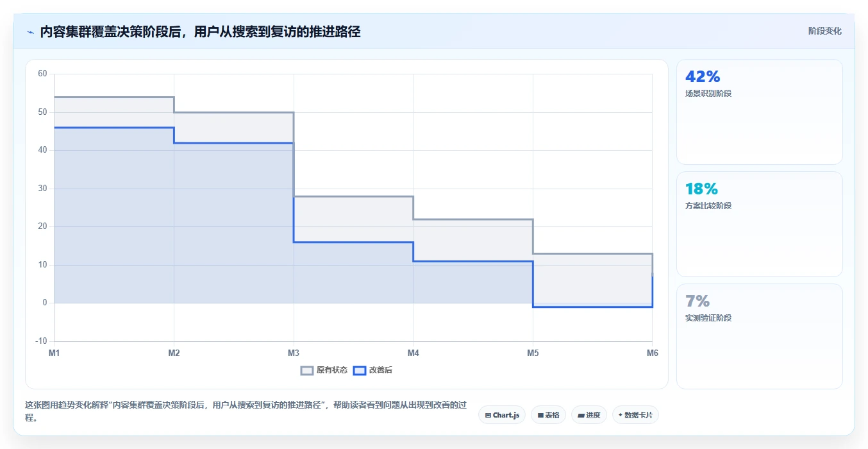Click the 18% value text

click(701, 189)
